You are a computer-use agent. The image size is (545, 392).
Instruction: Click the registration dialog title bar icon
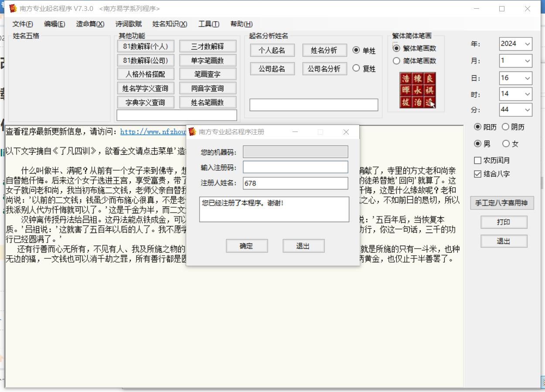click(192, 132)
